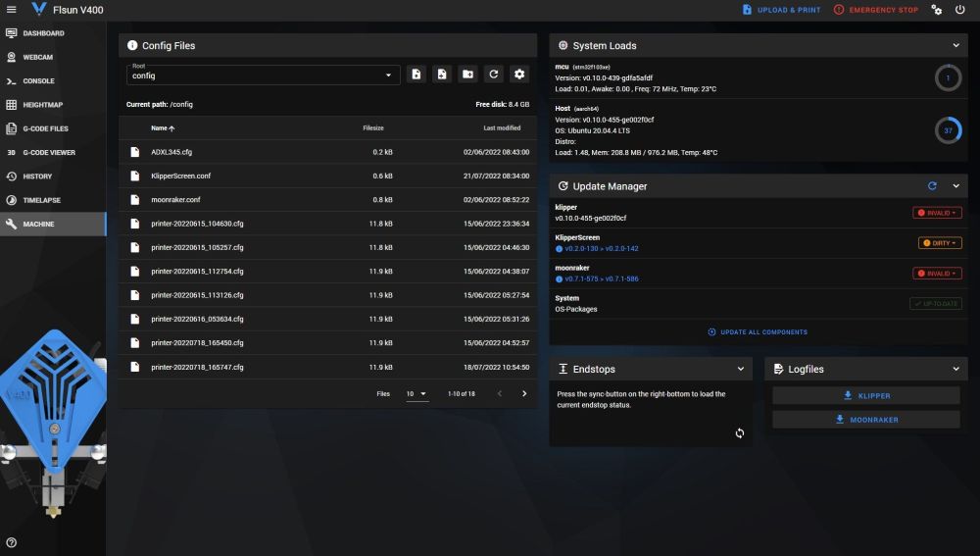The width and height of the screenshot is (980, 556).
Task: Refresh the Update Manager status
Action: [932, 185]
